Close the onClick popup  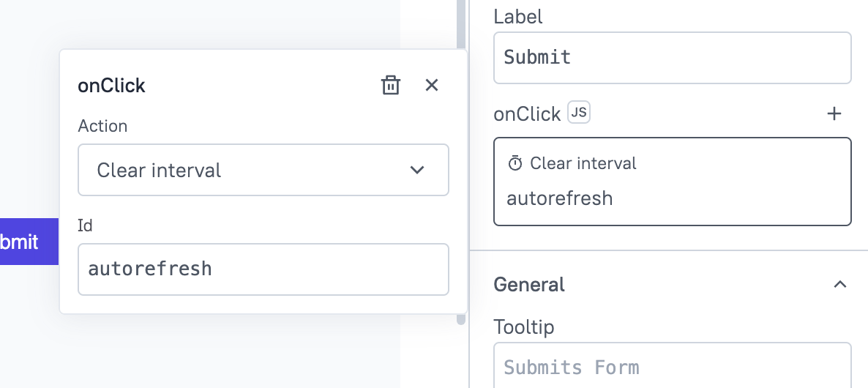[x=432, y=86]
